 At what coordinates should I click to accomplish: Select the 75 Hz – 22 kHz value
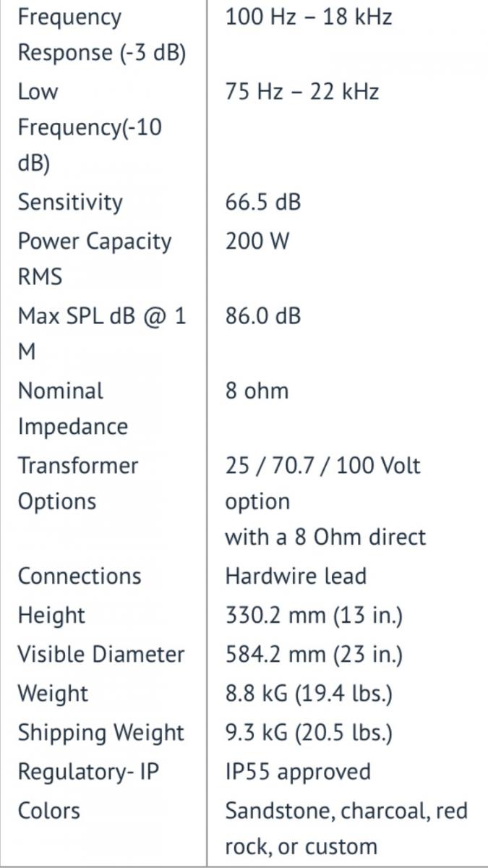tap(301, 92)
